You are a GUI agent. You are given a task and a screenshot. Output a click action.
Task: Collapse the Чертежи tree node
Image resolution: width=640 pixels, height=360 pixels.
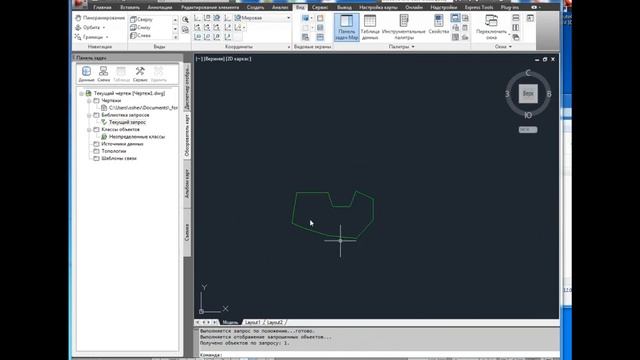click(x=89, y=101)
